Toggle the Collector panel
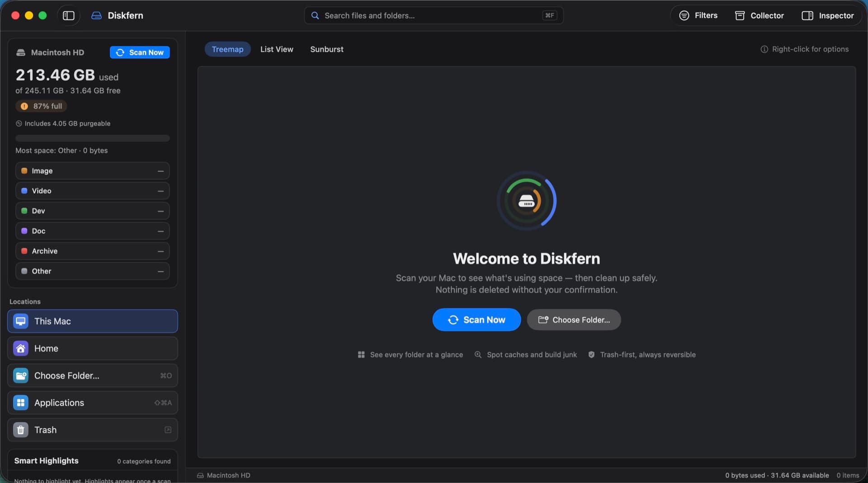 759,15
